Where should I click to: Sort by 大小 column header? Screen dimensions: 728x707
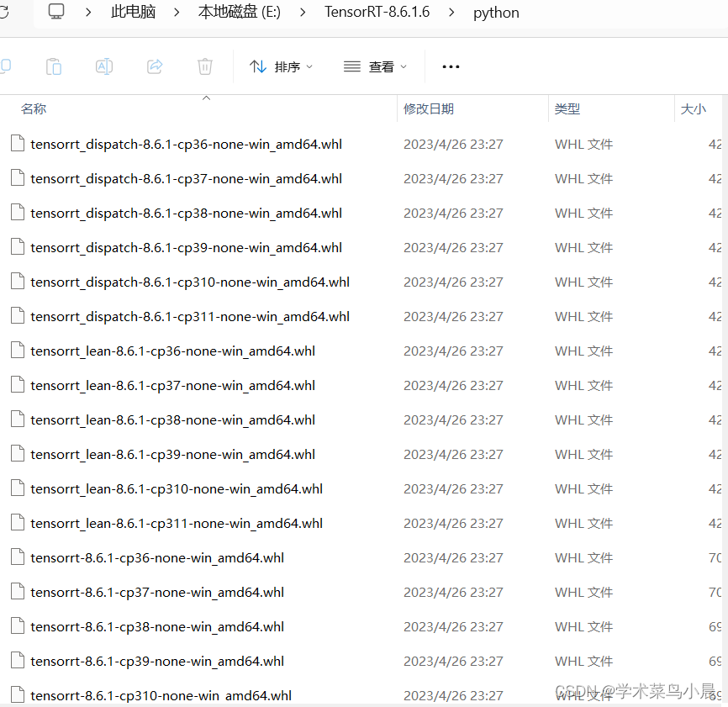pyautogui.click(x=694, y=108)
